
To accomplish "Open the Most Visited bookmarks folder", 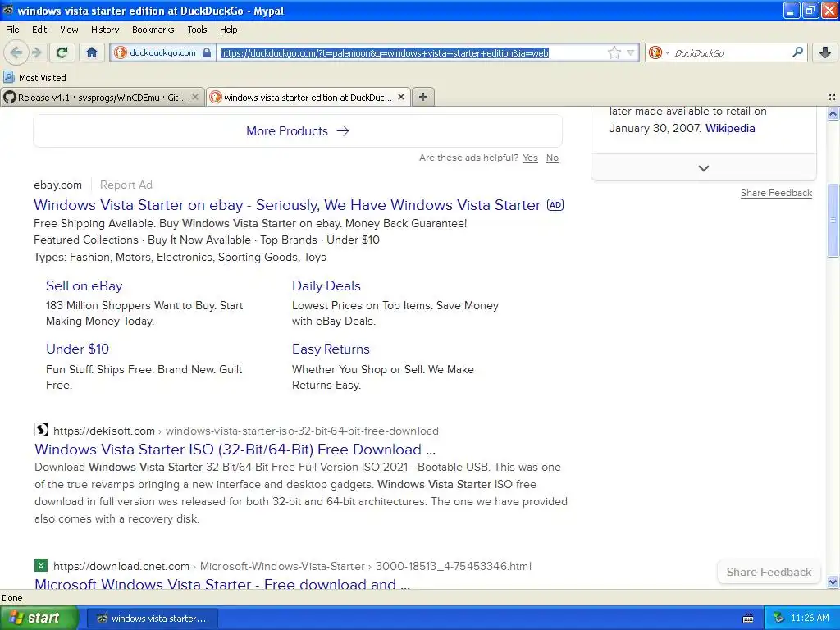I will pyautogui.click(x=34, y=78).
